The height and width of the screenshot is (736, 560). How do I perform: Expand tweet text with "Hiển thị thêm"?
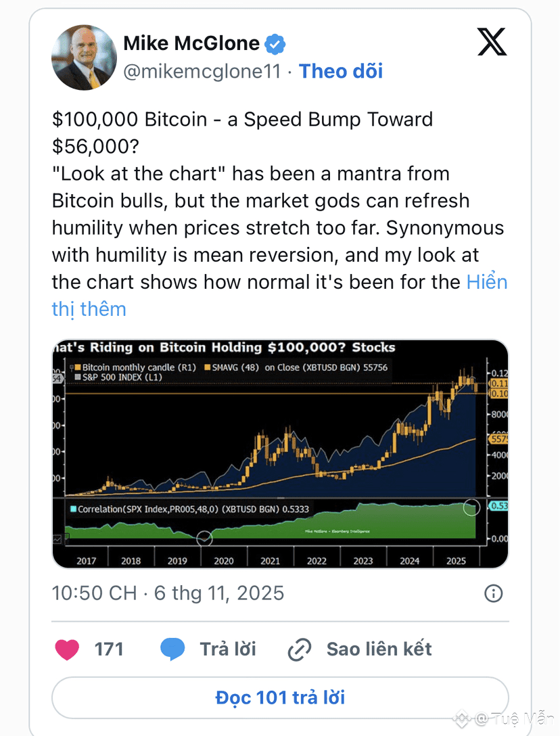pyautogui.click(x=487, y=282)
